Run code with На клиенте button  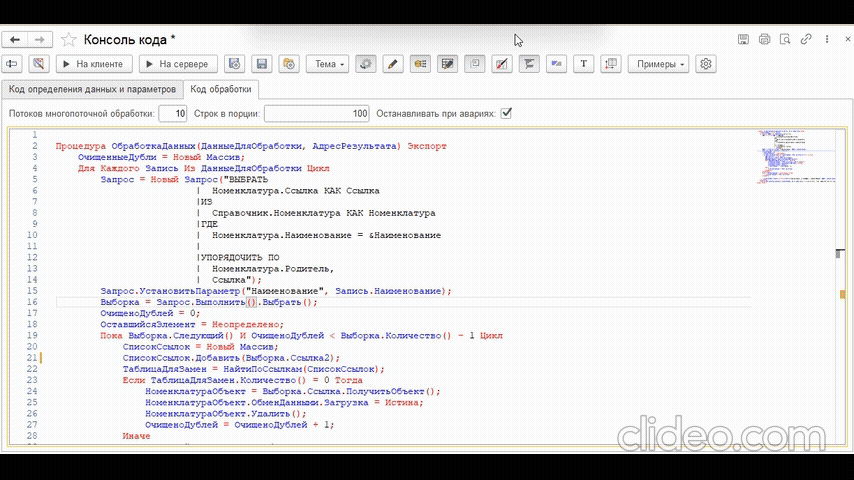93,64
